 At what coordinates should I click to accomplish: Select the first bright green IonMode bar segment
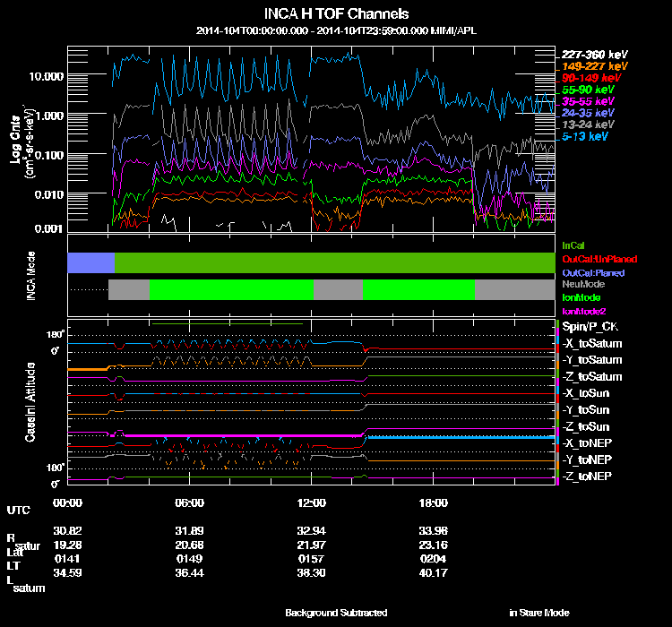[x=231, y=289]
